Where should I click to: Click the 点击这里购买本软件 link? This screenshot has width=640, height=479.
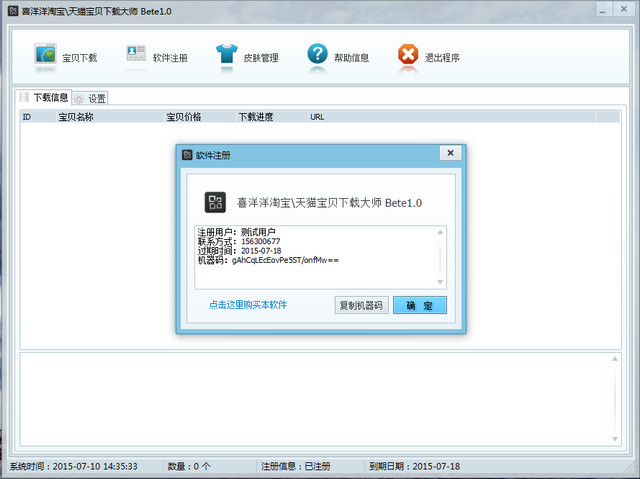tap(248, 305)
